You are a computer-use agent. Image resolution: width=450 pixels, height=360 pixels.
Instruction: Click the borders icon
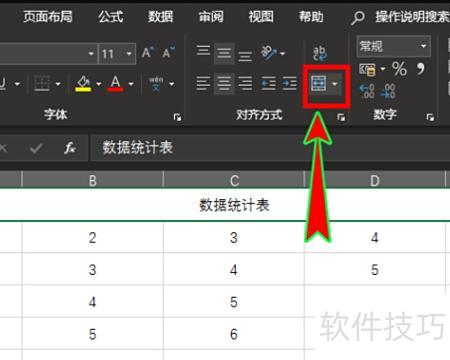[x=42, y=83]
